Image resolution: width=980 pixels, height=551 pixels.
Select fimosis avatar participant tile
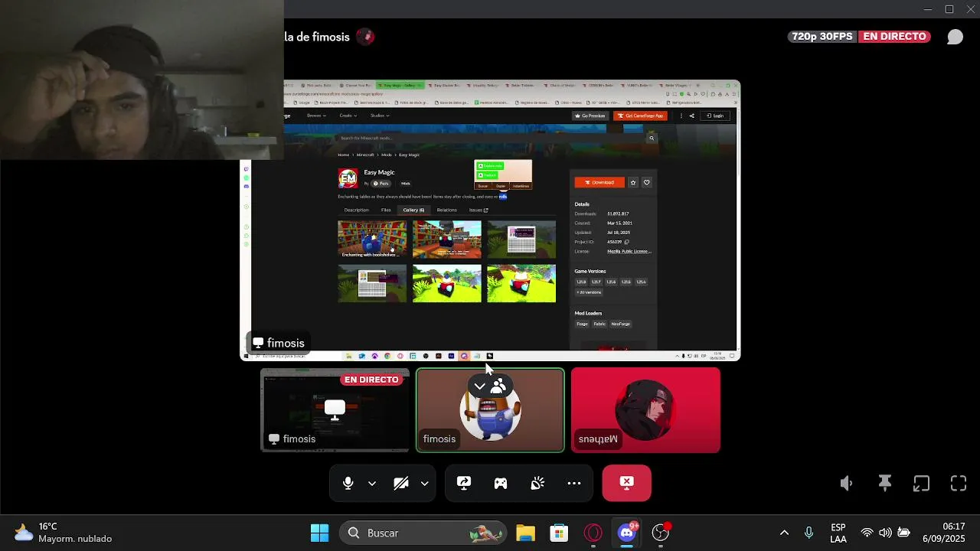click(490, 410)
